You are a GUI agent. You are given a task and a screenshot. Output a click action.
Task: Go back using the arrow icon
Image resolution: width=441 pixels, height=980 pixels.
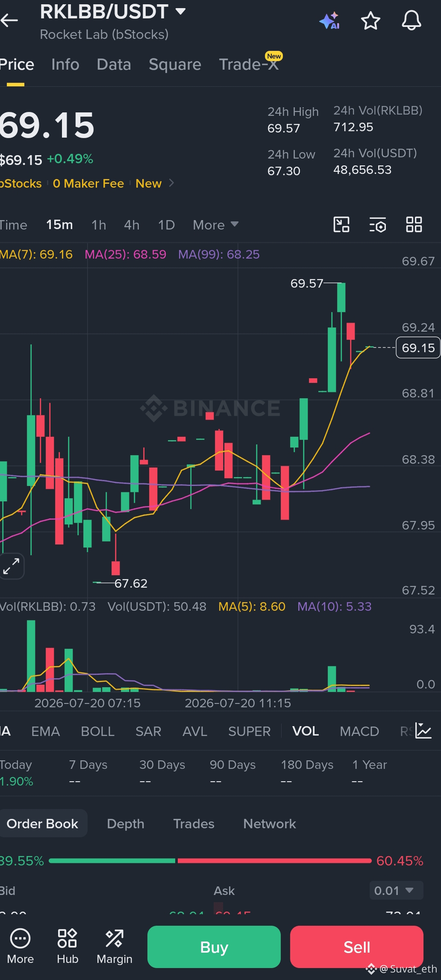(9, 20)
